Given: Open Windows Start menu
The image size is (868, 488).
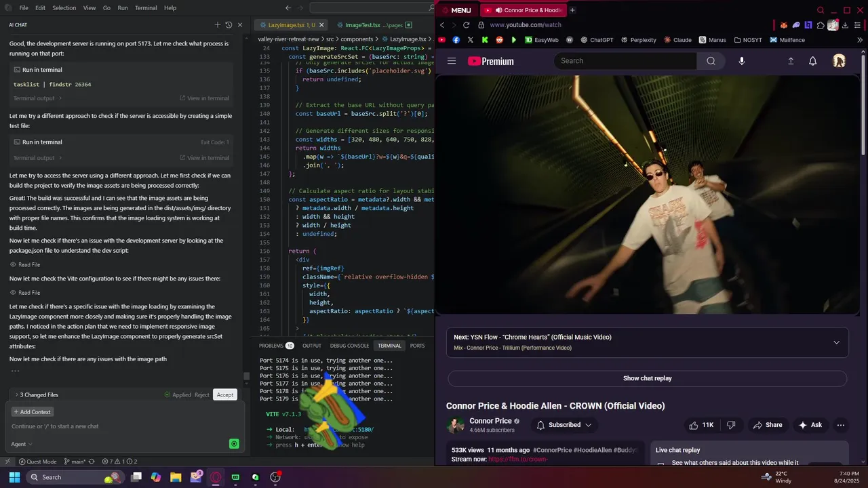Looking at the screenshot, I should click(x=14, y=477).
